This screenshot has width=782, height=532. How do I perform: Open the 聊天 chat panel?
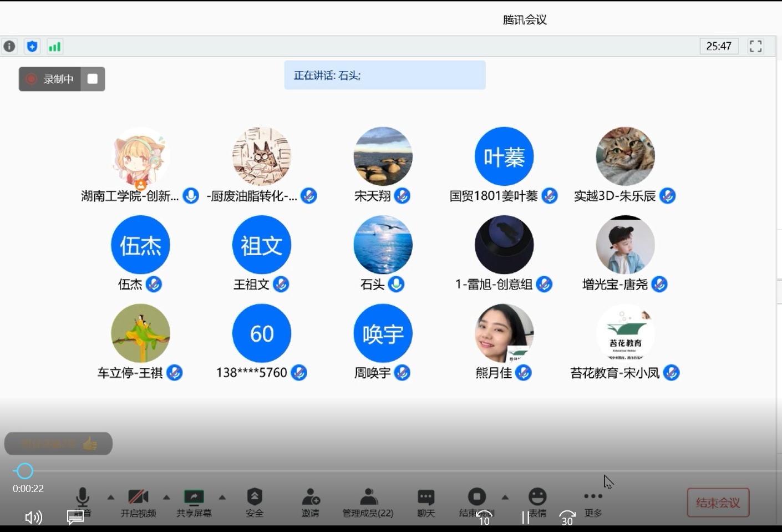tap(426, 502)
